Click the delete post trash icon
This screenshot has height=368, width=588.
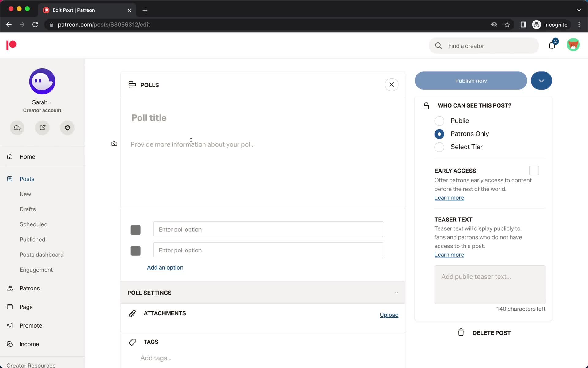click(x=462, y=333)
